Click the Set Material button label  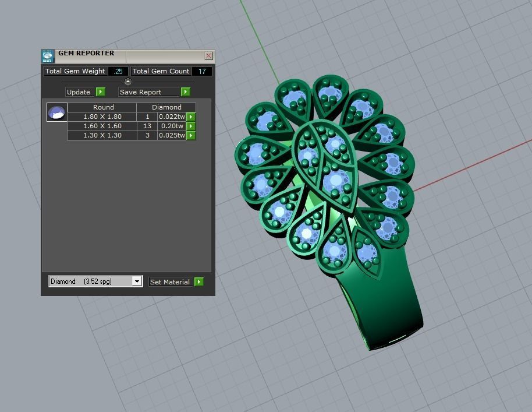(x=170, y=282)
